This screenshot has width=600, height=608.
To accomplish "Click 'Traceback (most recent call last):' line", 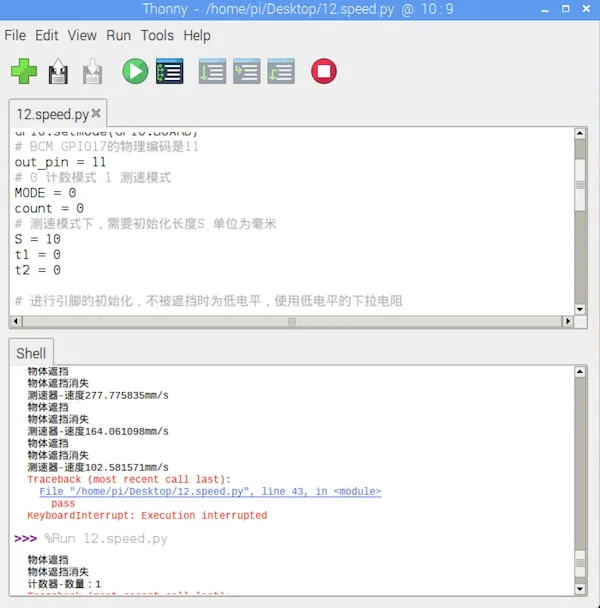I will pos(129,479).
